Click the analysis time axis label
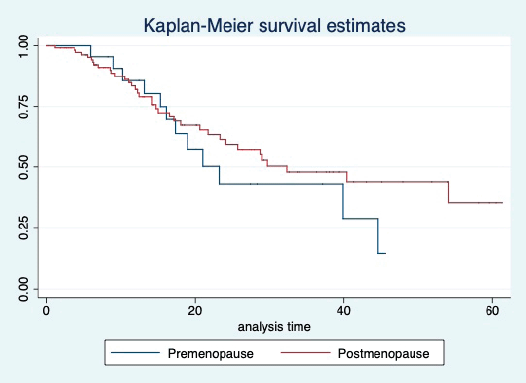 click(x=274, y=327)
